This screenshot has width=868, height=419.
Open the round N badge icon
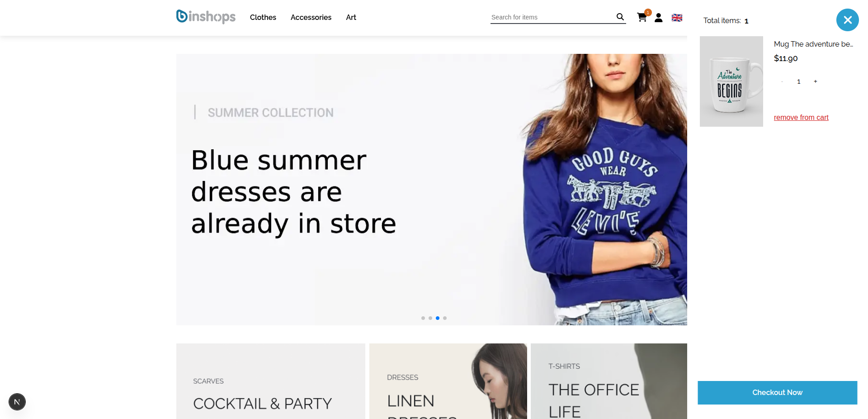point(17,402)
